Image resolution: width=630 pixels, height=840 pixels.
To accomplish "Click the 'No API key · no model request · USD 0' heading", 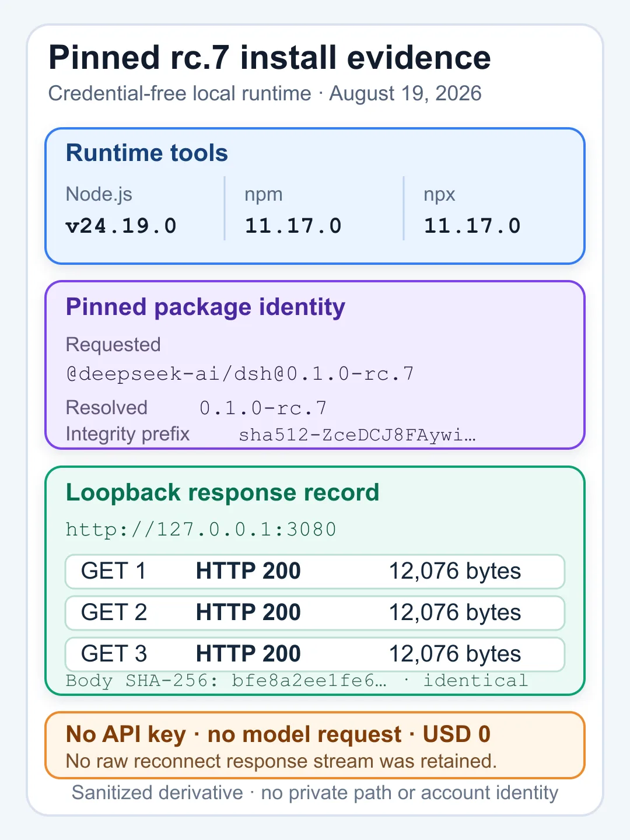I will click(x=278, y=734).
